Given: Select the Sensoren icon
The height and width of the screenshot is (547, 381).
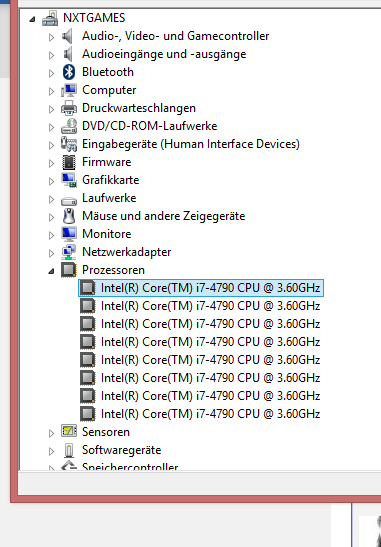Looking at the screenshot, I should coord(69,431).
